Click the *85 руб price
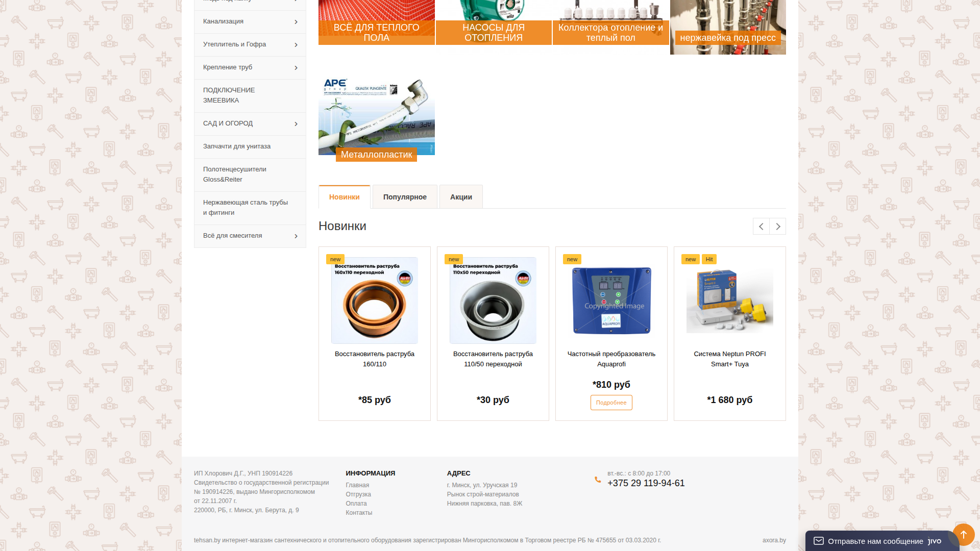 point(375,400)
